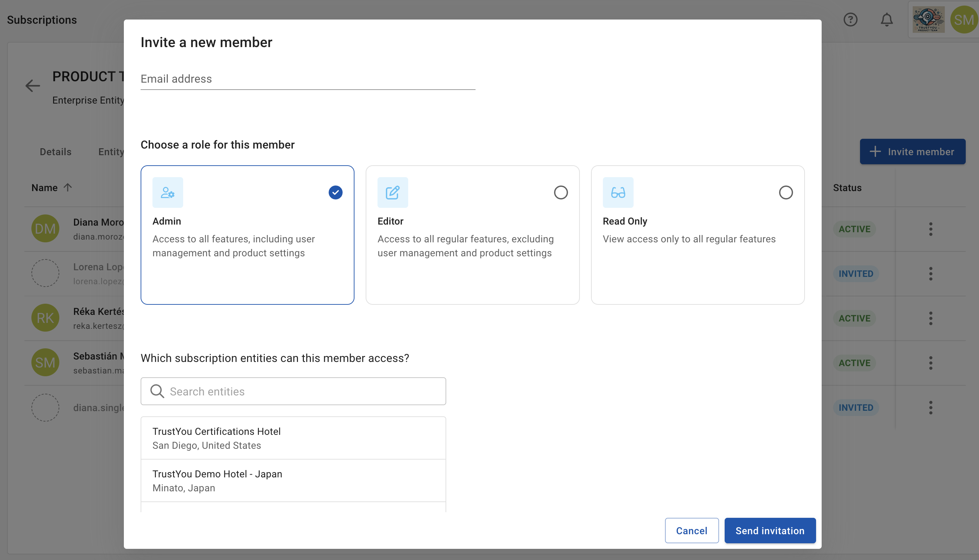Click the ACTIVE badge for Diana Moroz

(854, 229)
